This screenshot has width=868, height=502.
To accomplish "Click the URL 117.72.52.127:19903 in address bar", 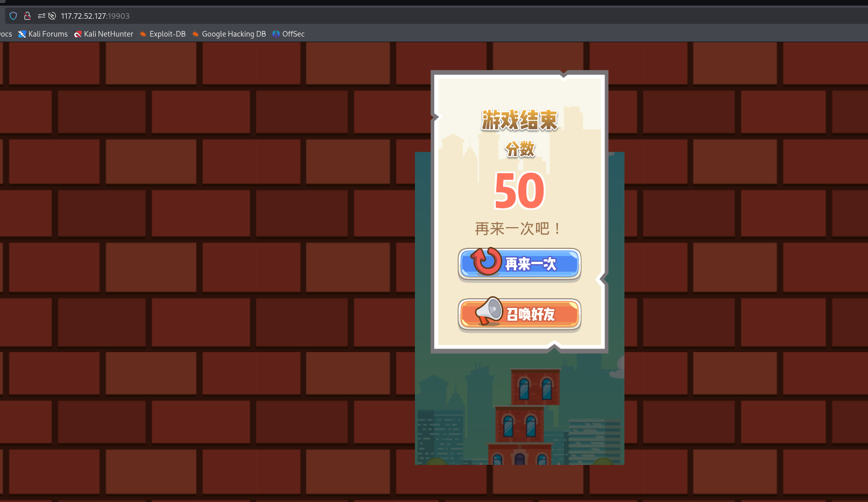I will (95, 16).
